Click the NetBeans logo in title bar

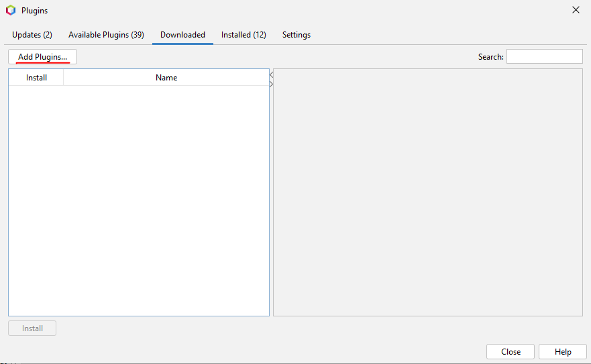(11, 11)
